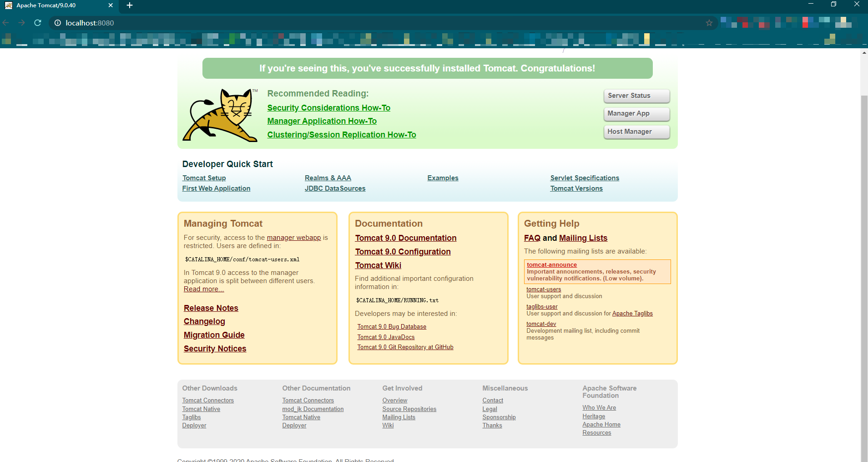Click the Tomcat cat logo
868x462 pixels.
pos(221,115)
